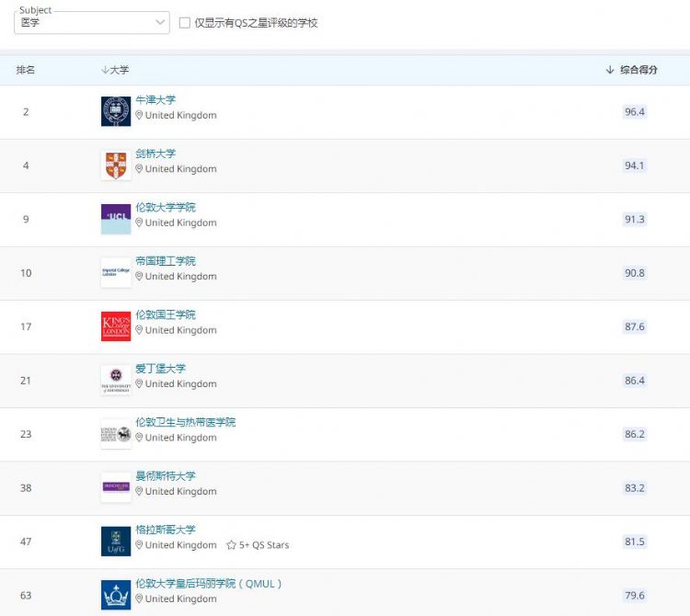Open the 格拉斯哥大学 link
The width and height of the screenshot is (690, 616).
(x=166, y=530)
